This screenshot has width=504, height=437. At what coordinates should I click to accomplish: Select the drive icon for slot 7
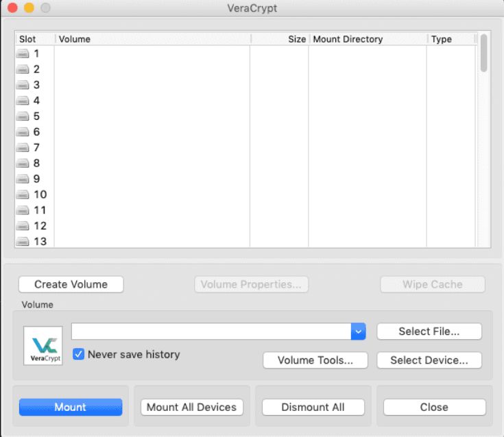coord(23,147)
